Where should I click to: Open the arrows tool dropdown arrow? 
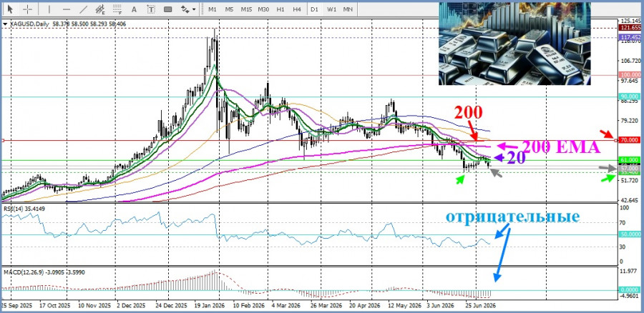pyautogui.click(x=194, y=9)
